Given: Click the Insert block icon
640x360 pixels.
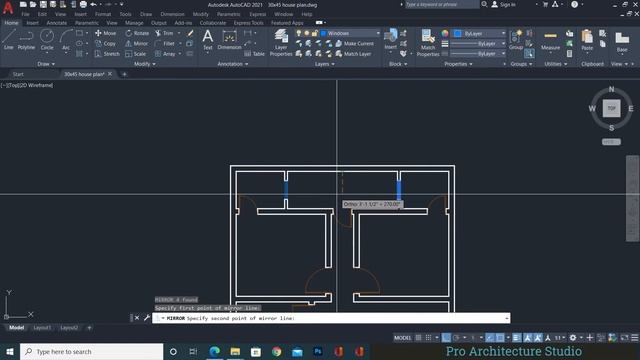Looking at the screenshot, I should point(391,40).
